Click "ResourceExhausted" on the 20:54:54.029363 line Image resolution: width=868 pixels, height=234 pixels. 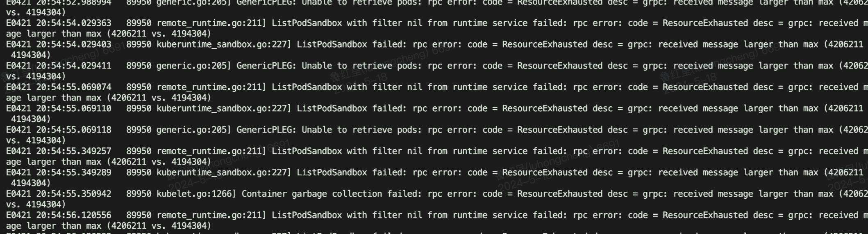point(705,23)
